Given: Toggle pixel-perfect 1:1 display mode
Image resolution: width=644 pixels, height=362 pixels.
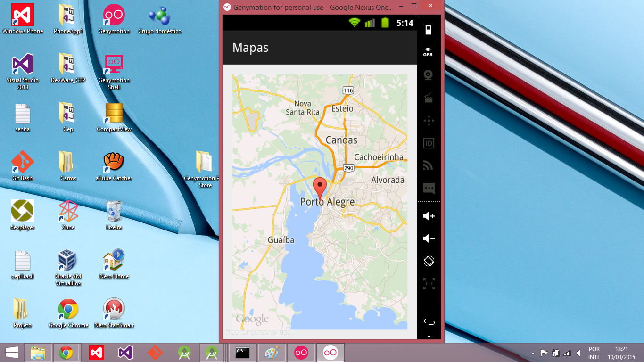Looking at the screenshot, I should [x=429, y=283].
